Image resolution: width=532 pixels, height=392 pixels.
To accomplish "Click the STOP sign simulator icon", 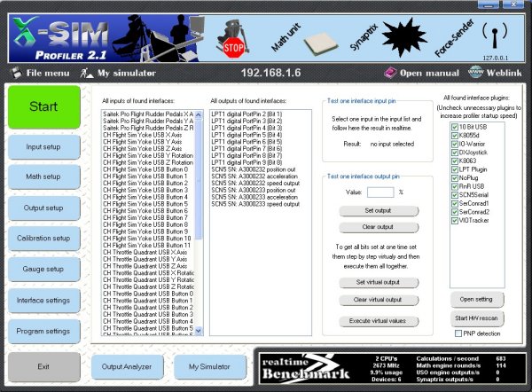I will click(232, 40).
